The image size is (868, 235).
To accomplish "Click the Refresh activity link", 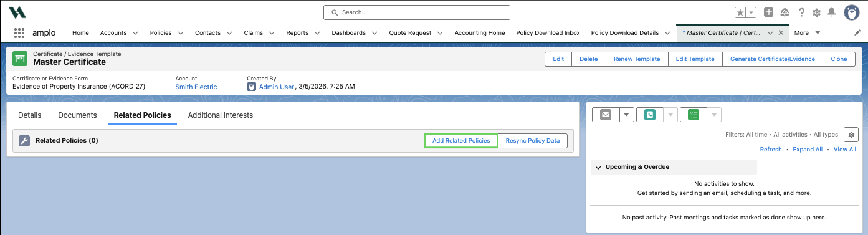I will pos(771,150).
